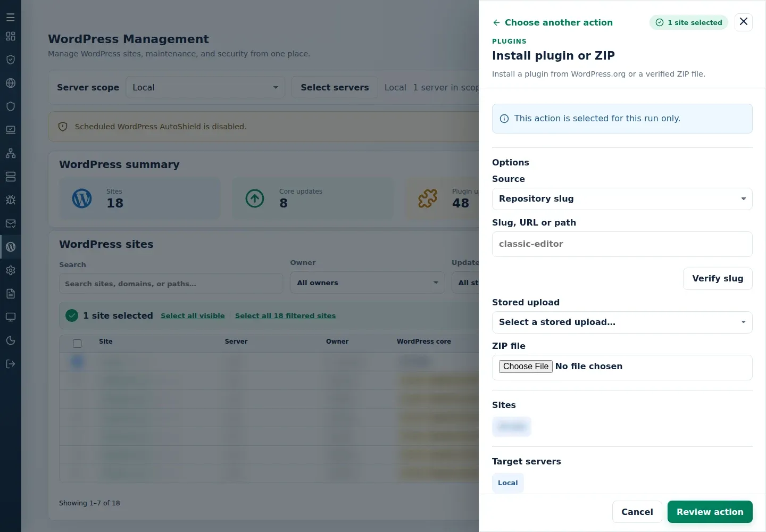Screen dimensions: 766x532
Task: Click the Owner column header
Action: point(337,342)
